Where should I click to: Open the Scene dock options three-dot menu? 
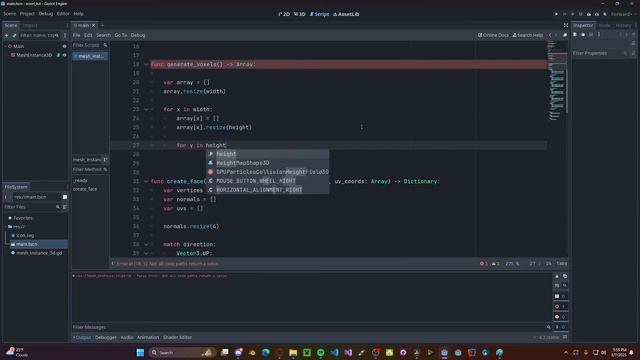(x=64, y=36)
